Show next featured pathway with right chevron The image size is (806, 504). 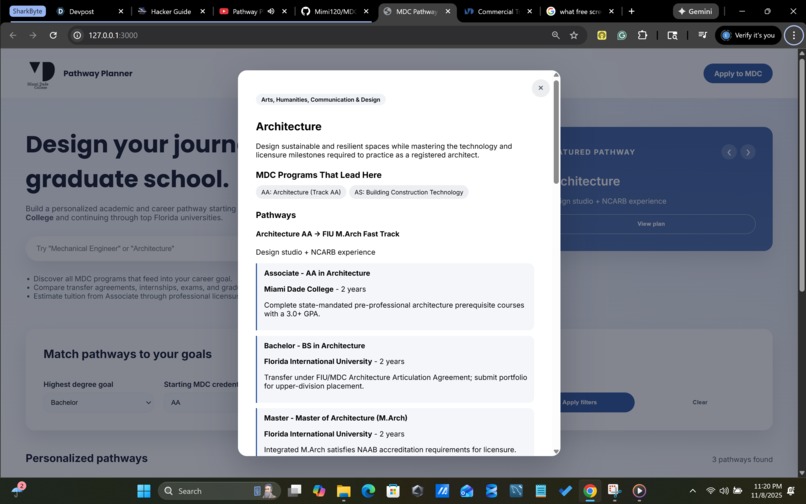747,152
